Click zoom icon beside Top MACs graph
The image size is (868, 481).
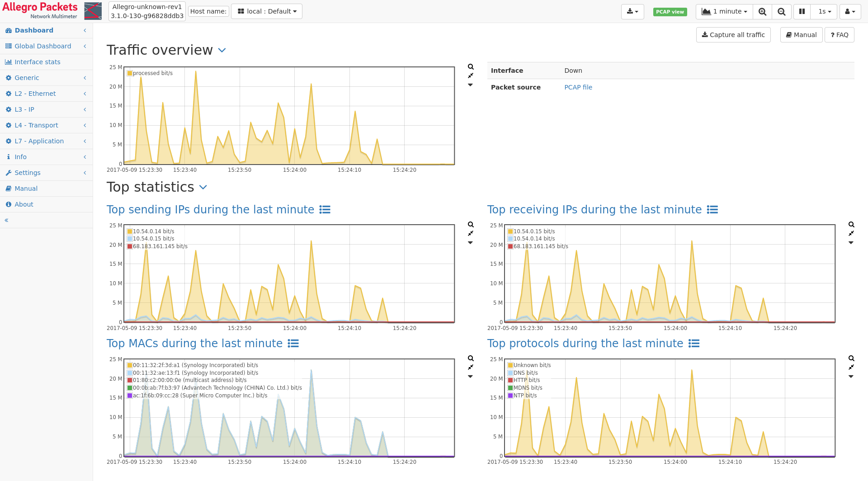[471, 358]
